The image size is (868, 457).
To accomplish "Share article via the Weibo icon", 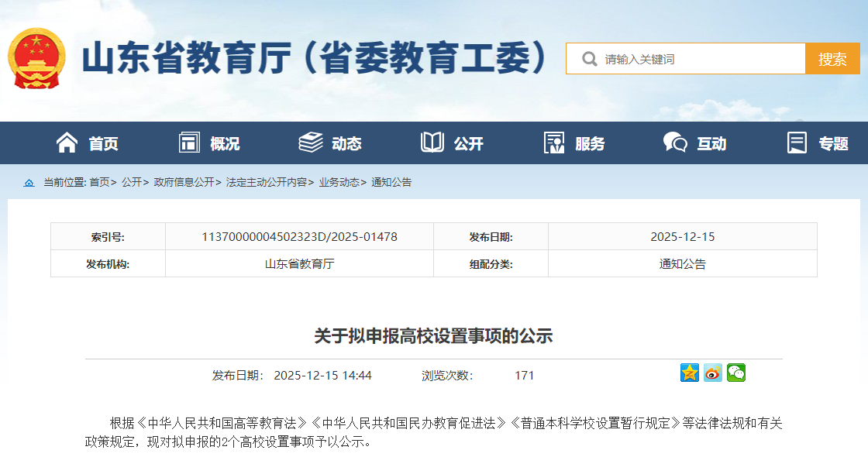I will 713,373.
